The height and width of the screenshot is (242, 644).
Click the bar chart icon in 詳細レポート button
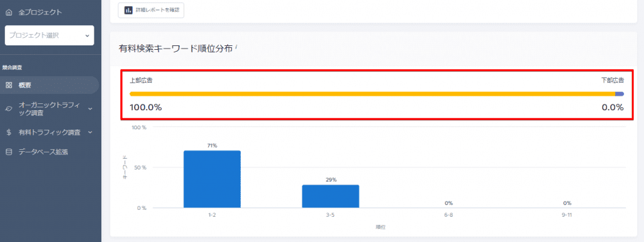point(128,10)
